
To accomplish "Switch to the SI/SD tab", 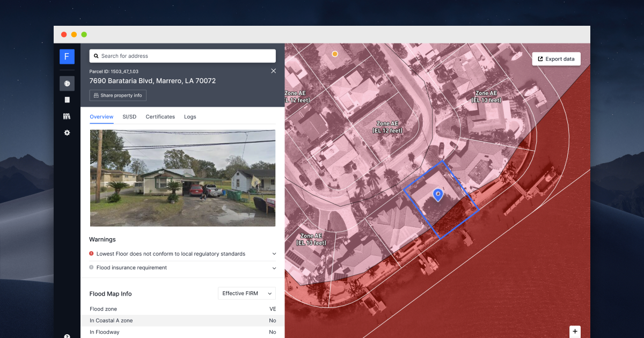I will point(129,116).
